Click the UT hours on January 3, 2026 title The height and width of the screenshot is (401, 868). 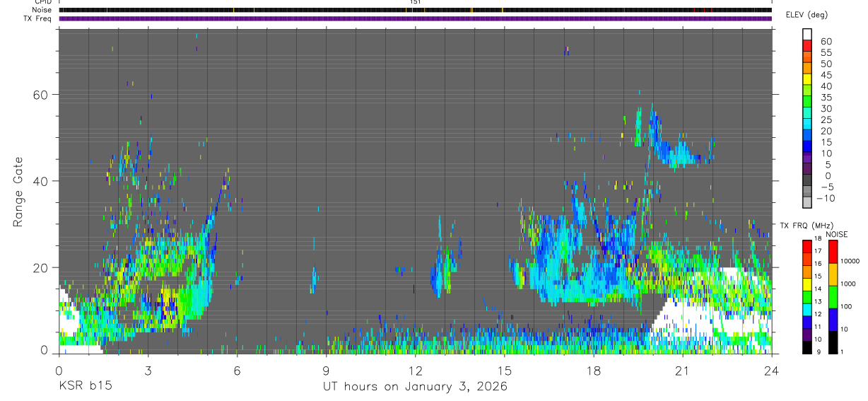click(x=415, y=386)
